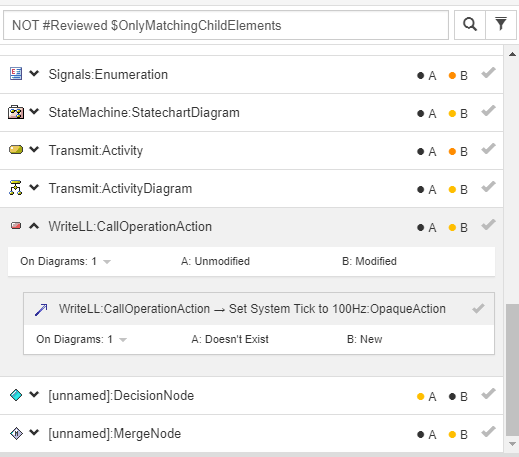Click the MergeNode diamond icon
The width and height of the screenshot is (519, 457).
coord(16,433)
